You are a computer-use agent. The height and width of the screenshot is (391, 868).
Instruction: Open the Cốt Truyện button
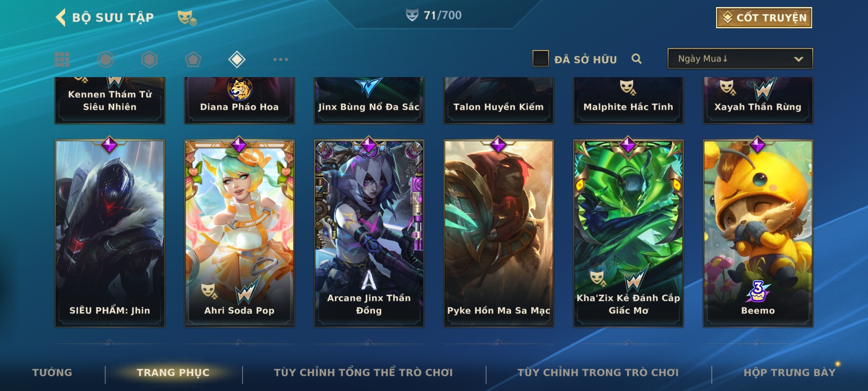click(x=764, y=17)
